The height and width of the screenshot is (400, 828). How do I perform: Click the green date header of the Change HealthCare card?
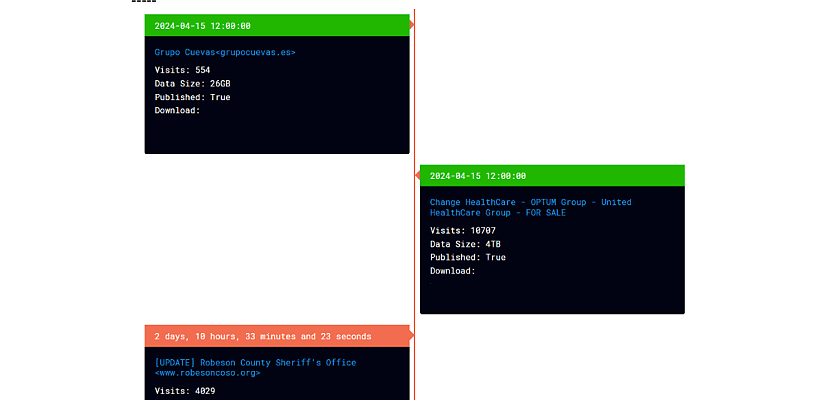pos(552,175)
